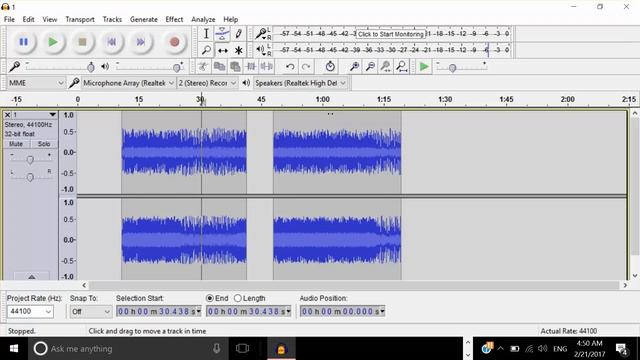Open the Speakers playback device dropdown

[300, 83]
